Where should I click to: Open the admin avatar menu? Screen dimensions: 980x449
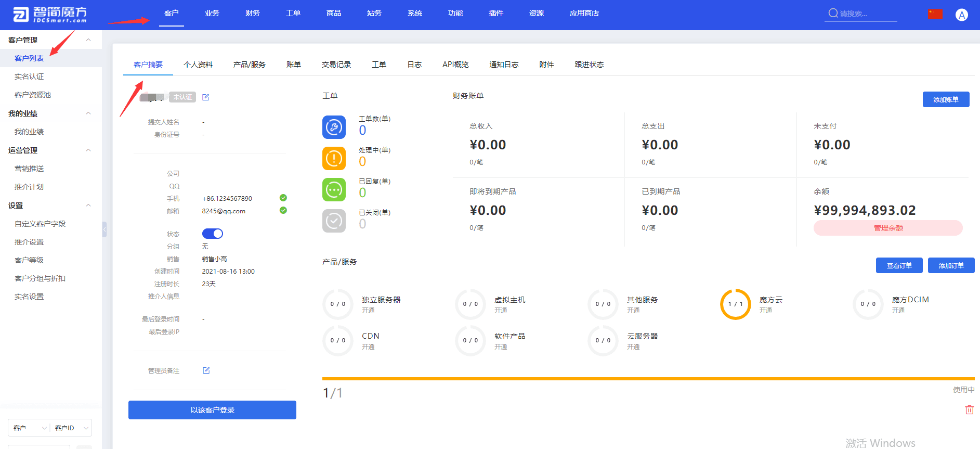[x=962, y=15]
